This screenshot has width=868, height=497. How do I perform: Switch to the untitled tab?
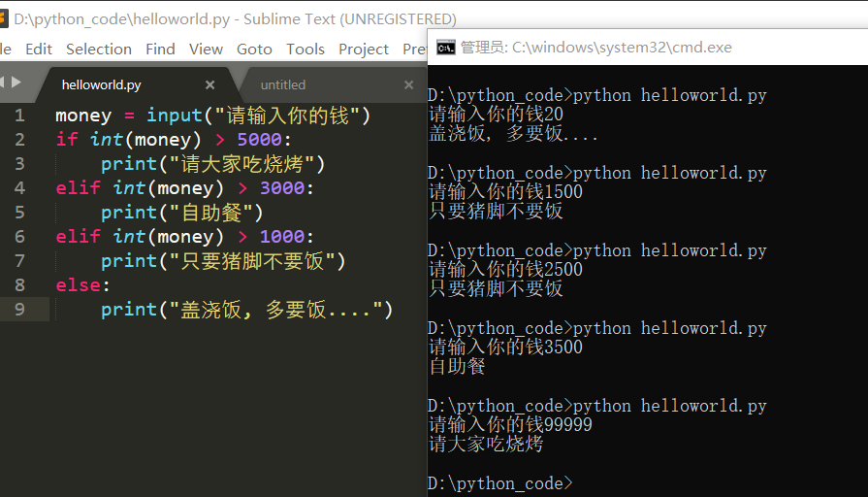click(283, 84)
